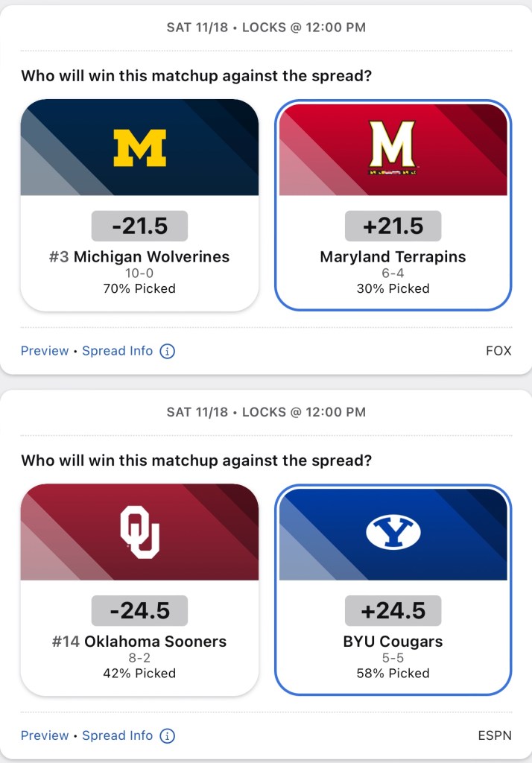Click the 70% Picked text for Michigan
The width and height of the screenshot is (532, 763).
(x=139, y=288)
